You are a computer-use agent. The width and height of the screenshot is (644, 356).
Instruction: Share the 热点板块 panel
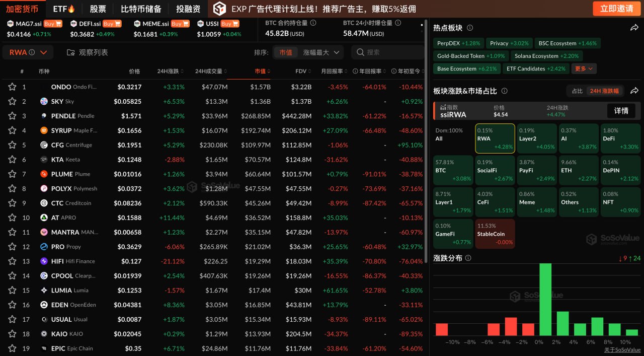pos(634,28)
